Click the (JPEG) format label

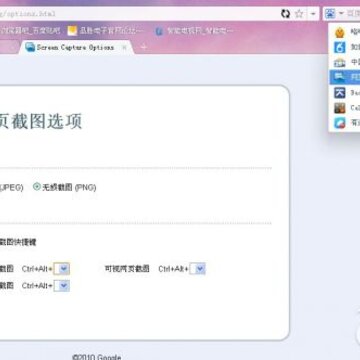(x=11, y=188)
